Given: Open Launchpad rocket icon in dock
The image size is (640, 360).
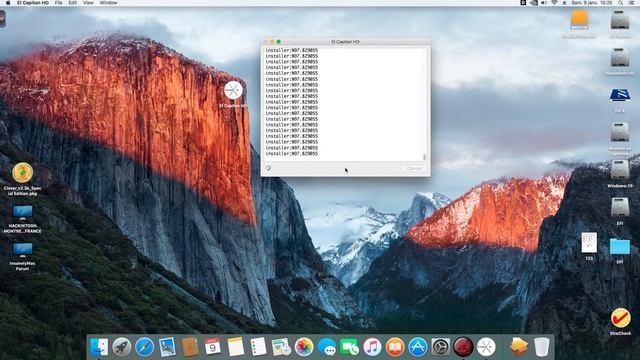Looking at the screenshot, I should tap(122, 347).
